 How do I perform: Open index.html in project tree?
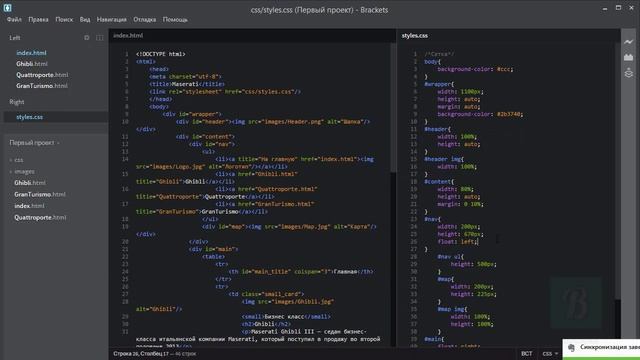[x=29, y=206]
